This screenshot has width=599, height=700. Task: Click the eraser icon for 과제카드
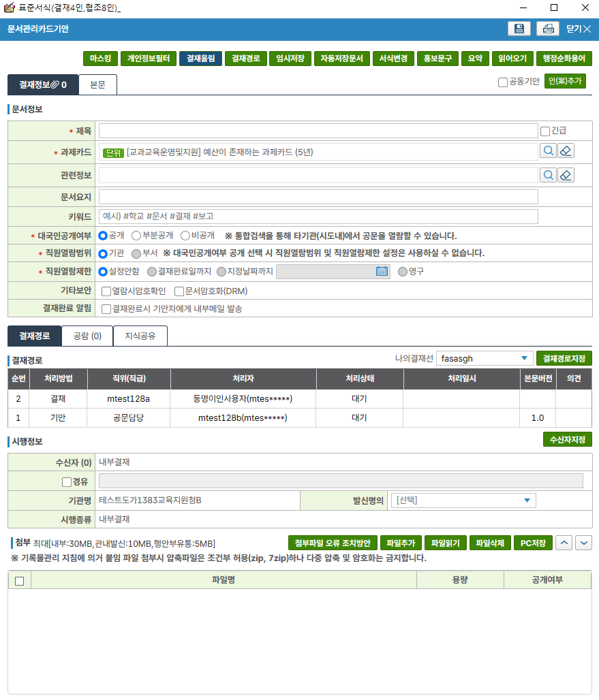(x=566, y=151)
